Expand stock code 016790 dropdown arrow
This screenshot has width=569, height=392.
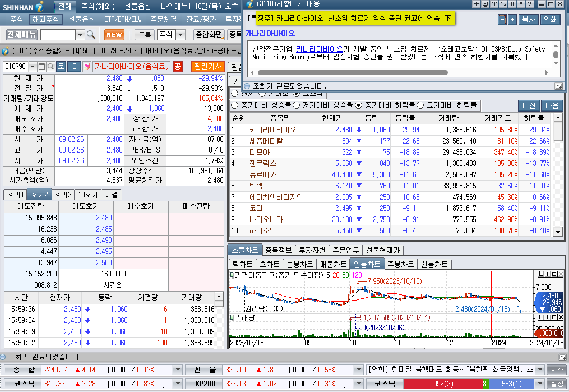pyautogui.click(x=33, y=66)
